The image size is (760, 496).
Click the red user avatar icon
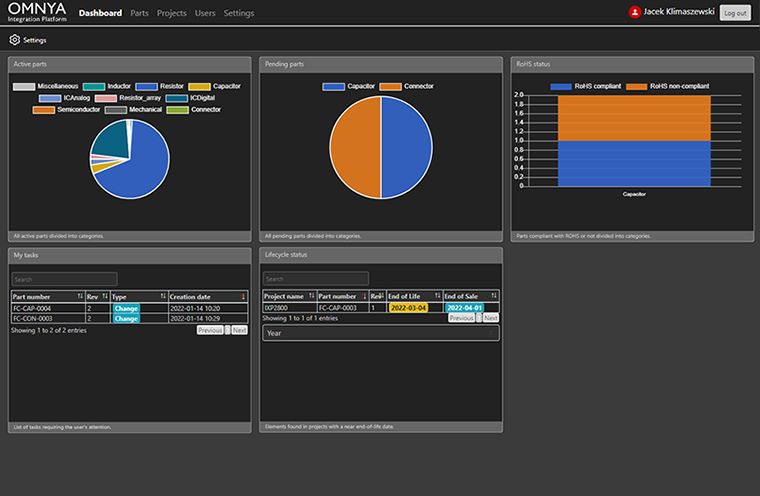[x=634, y=12]
